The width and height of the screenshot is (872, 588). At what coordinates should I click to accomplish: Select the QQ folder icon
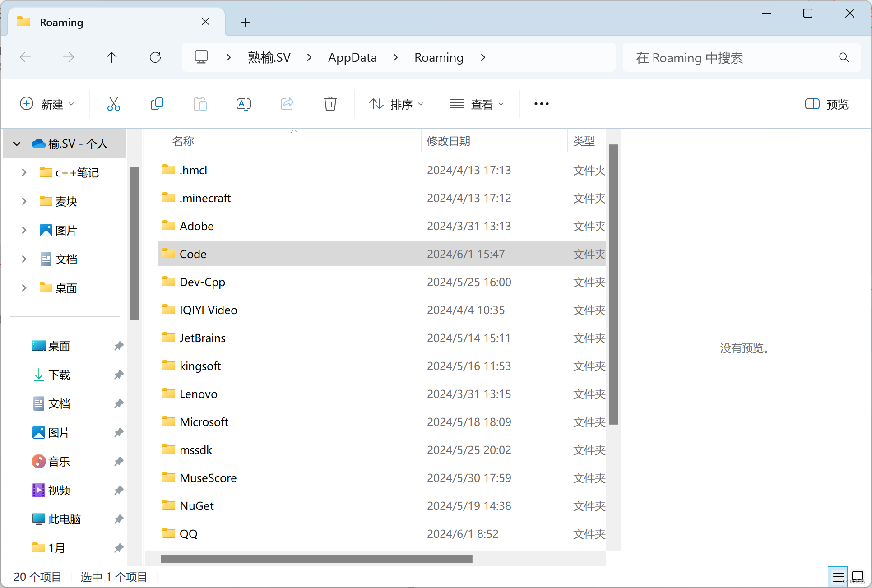pos(169,533)
